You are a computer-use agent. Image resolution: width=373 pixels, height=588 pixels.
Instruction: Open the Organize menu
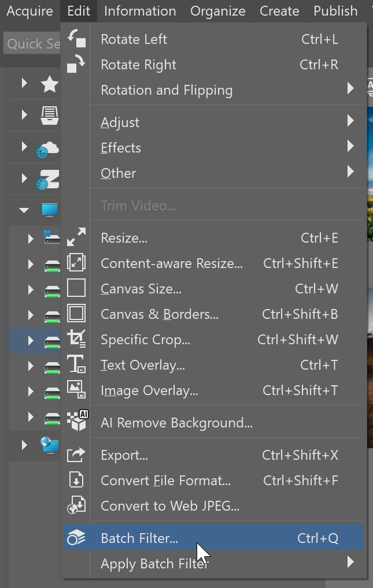217,11
